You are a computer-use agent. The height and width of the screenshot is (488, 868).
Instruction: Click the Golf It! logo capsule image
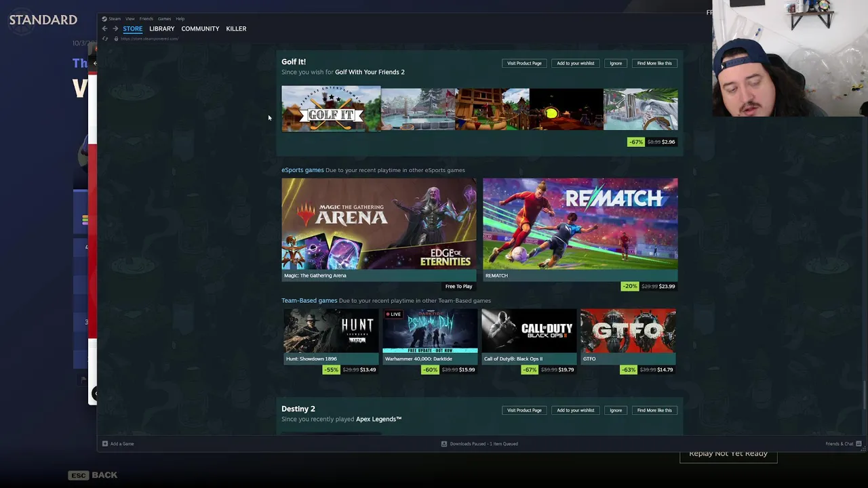pyautogui.click(x=331, y=109)
